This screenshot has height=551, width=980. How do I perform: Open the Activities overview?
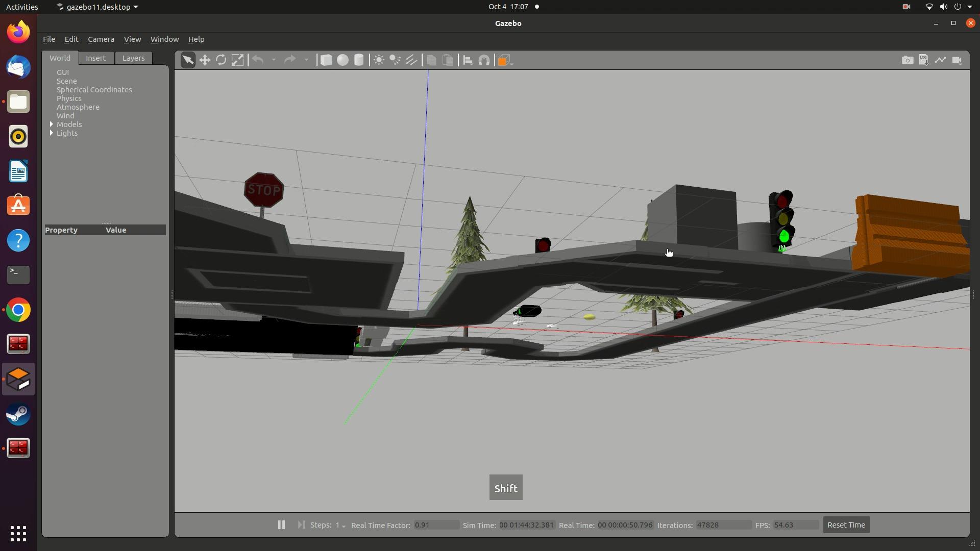(x=22, y=7)
